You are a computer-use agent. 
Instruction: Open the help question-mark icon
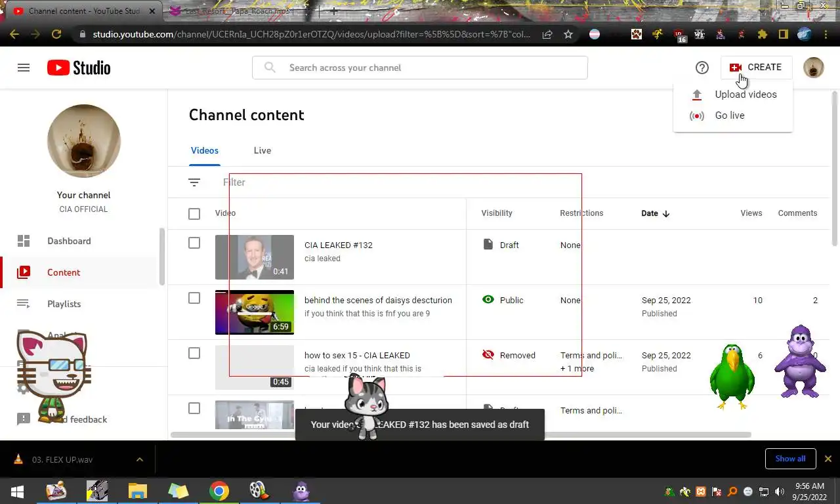point(702,68)
